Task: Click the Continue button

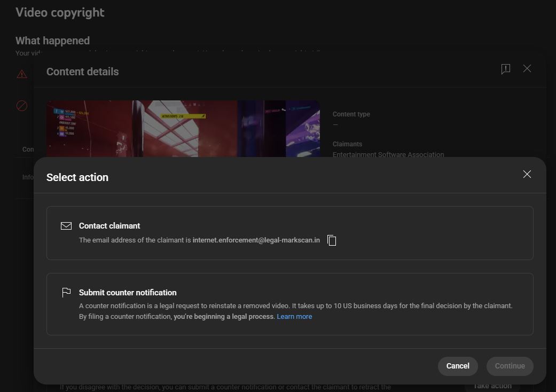Action: [510, 366]
